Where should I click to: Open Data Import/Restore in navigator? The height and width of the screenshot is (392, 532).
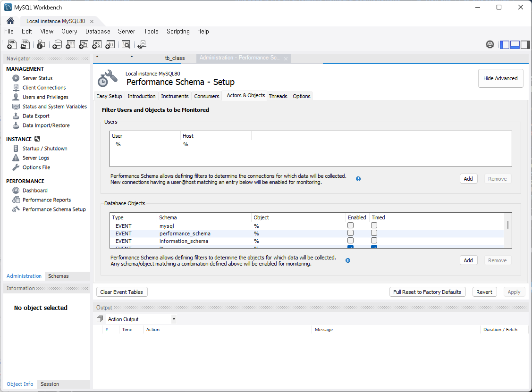(46, 125)
